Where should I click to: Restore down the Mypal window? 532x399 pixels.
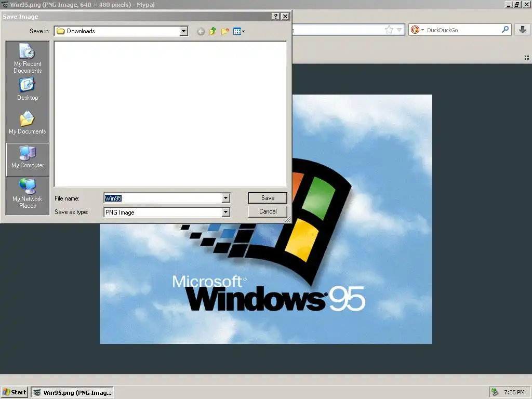point(516,5)
